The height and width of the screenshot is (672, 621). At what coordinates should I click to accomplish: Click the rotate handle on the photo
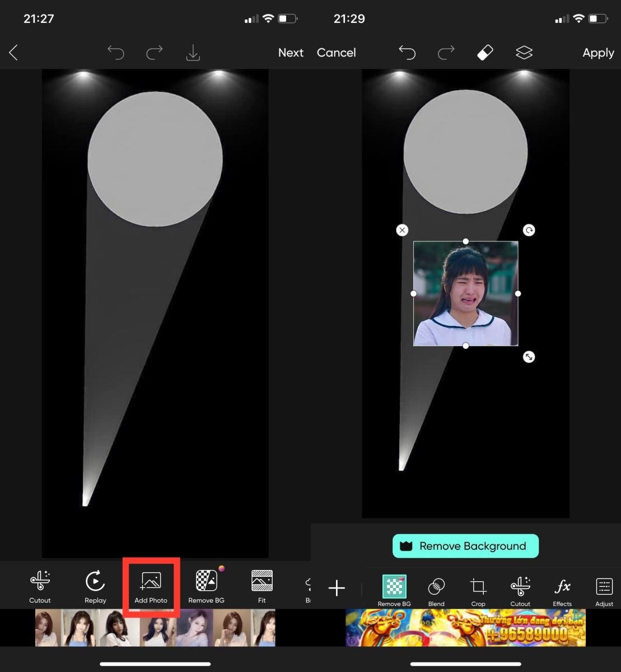tap(529, 230)
